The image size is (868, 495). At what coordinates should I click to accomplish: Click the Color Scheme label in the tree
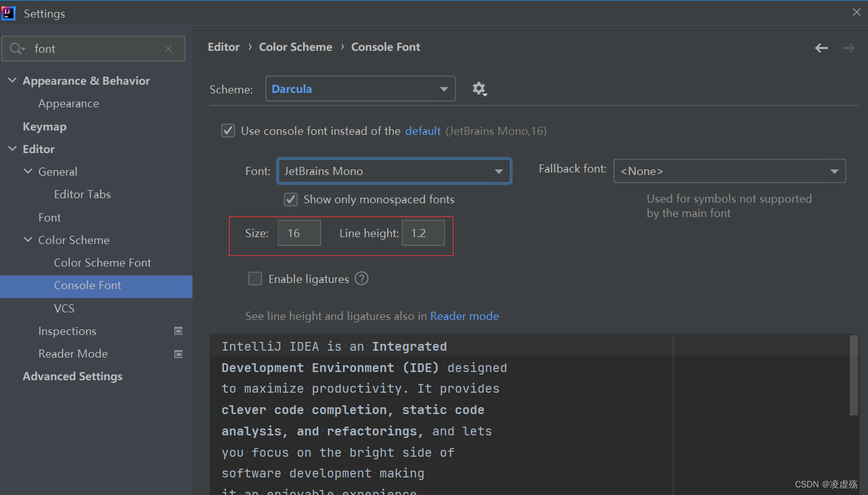74,240
